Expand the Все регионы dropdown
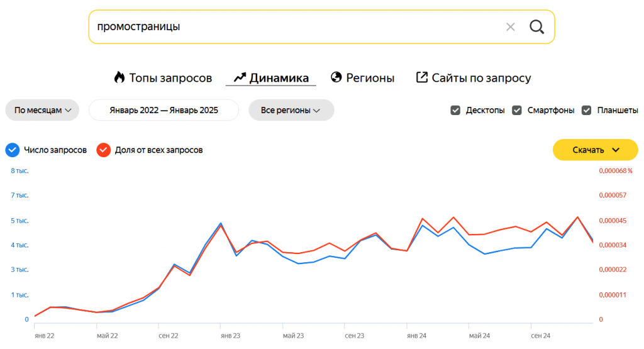Screen dimensions: 644x349 (291, 110)
